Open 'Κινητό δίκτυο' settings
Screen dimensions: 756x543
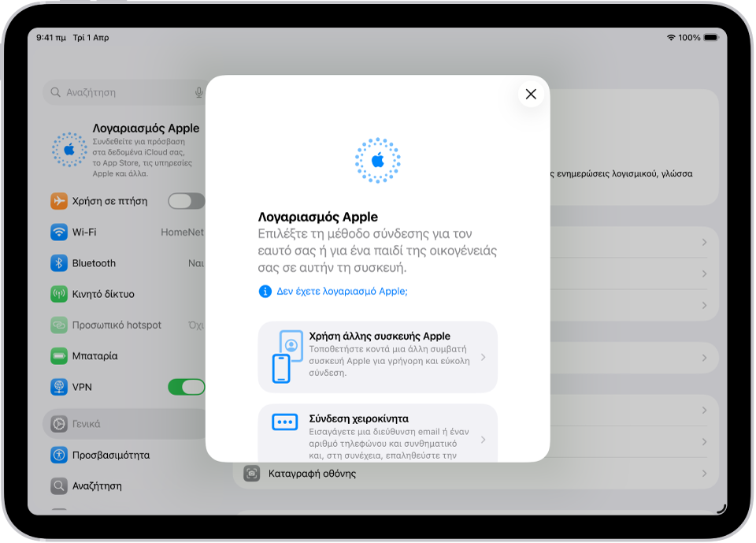pos(126,294)
